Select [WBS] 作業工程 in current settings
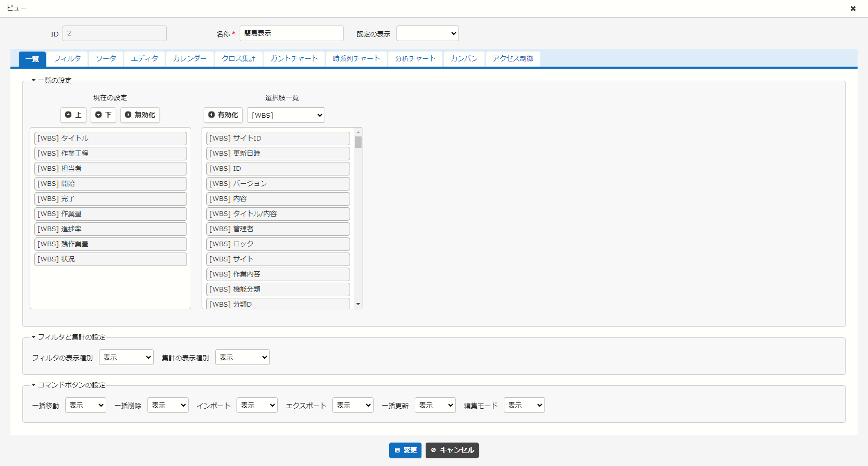 pos(110,154)
